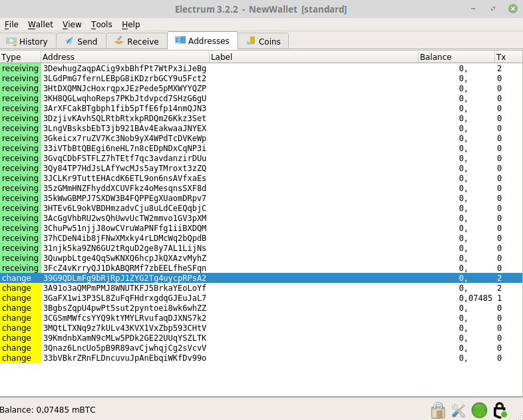Select address 3KH8QGLwqhoReps7PKbJtdvpcd7SHzG6gU
Image resolution: width=523 pixels, height=420 pixels.
point(124,99)
